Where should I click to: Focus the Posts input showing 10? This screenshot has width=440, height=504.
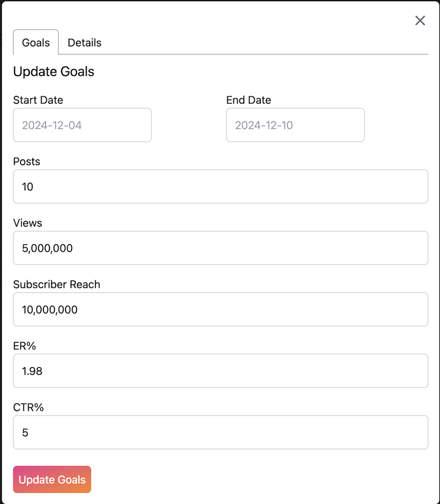220,186
